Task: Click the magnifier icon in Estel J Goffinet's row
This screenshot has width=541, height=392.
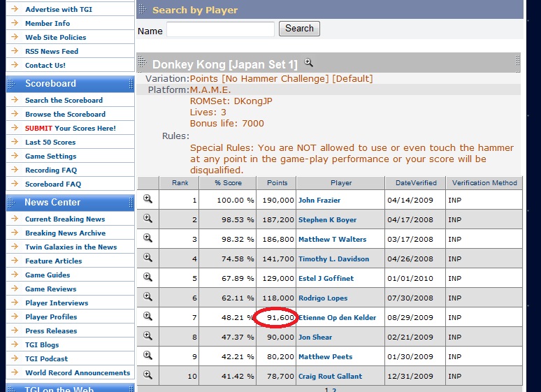Action: click(147, 277)
